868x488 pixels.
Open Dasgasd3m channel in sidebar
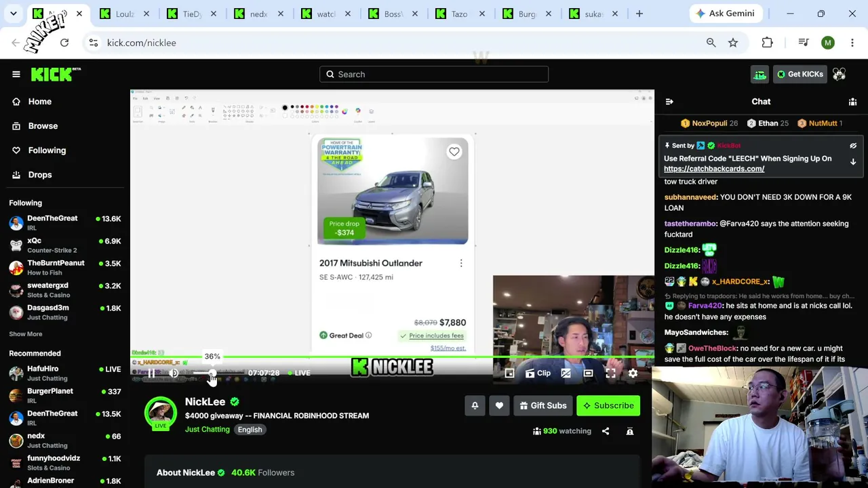(65, 312)
